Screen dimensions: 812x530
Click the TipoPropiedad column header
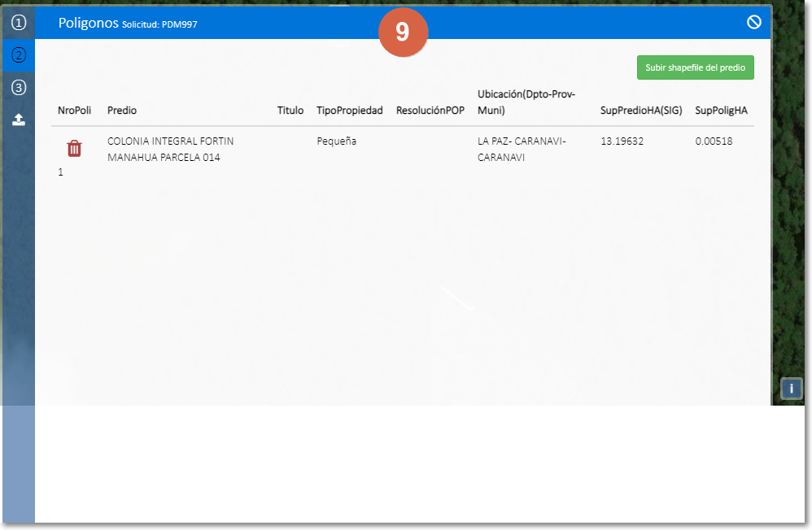349,111
